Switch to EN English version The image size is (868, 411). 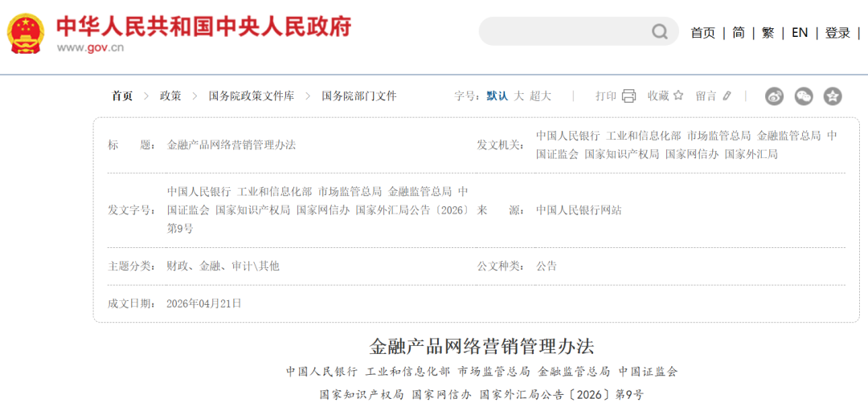(x=800, y=33)
